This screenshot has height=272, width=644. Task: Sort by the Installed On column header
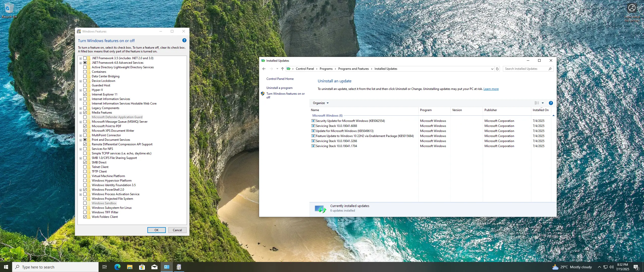(x=540, y=110)
